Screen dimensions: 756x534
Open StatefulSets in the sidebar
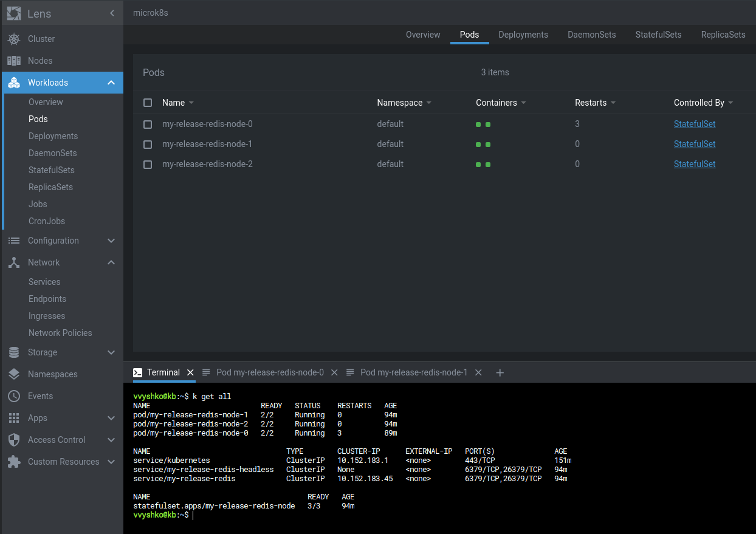coord(52,170)
